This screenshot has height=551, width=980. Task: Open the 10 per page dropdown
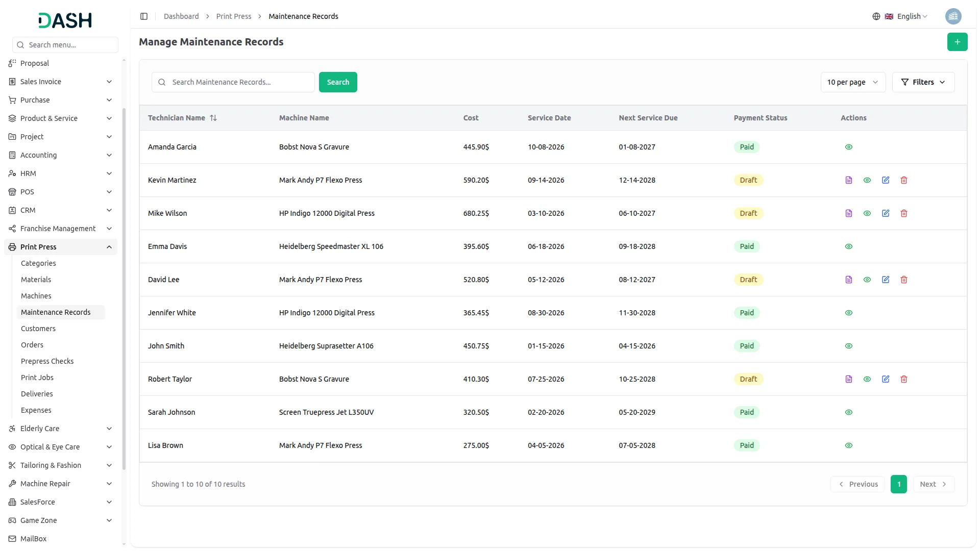852,82
